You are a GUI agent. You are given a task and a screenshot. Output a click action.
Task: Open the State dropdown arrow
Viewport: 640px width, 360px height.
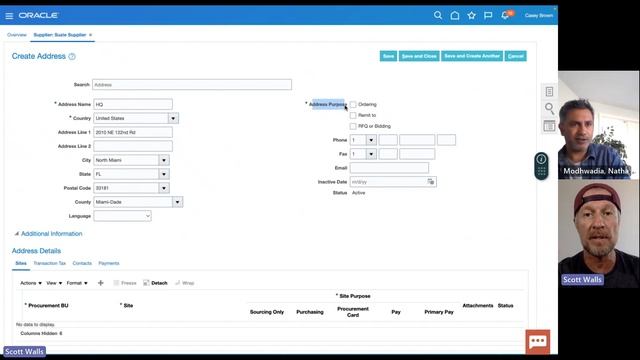pos(164,174)
